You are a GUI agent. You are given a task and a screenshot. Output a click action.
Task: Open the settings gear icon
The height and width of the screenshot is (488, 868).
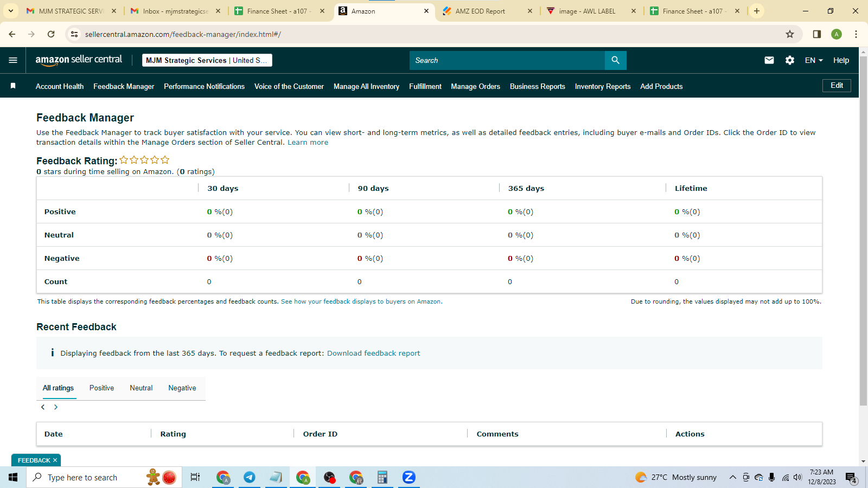pyautogui.click(x=790, y=60)
